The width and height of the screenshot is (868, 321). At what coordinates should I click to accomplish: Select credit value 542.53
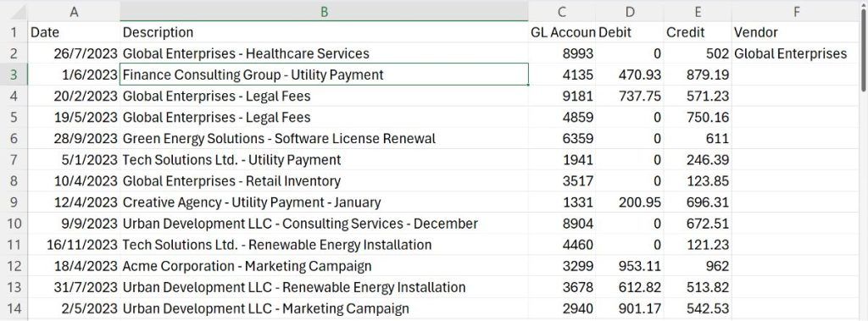tap(698, 309)
